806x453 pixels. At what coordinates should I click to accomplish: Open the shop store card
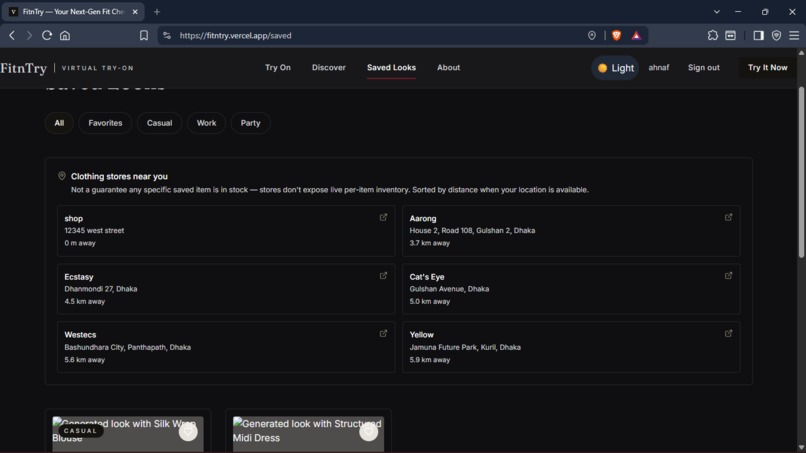click(x=226, y=231)
